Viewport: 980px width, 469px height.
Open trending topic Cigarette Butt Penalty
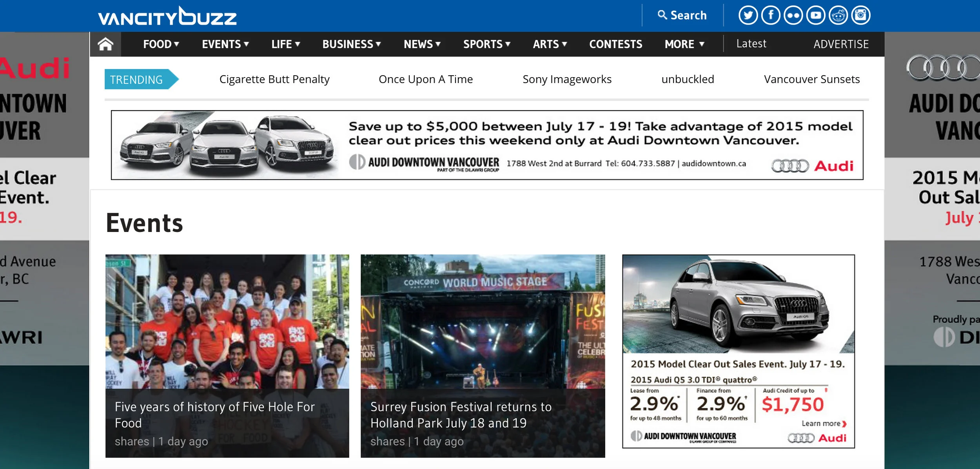(274, 80)
